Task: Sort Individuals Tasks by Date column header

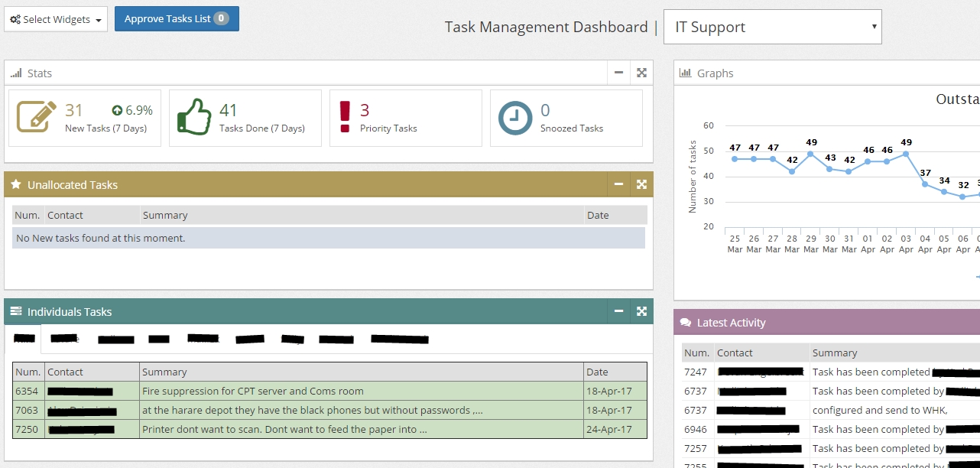Action: point(597,372)
